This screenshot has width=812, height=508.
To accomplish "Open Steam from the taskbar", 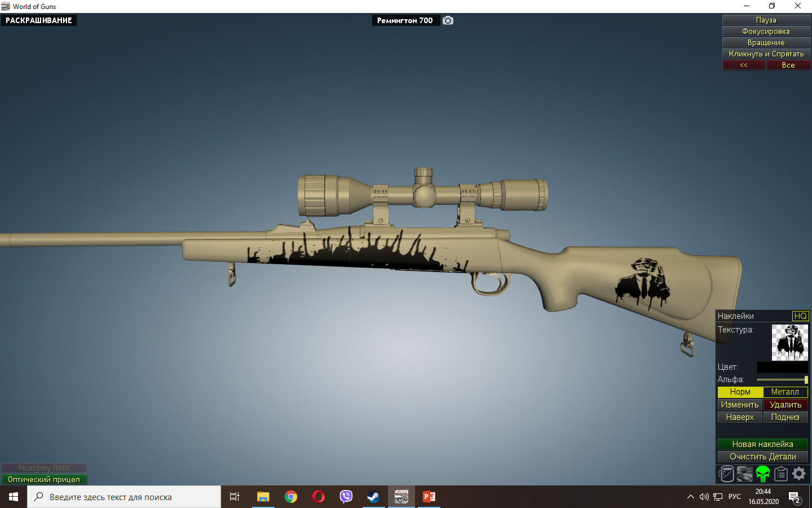I will 373,497.
